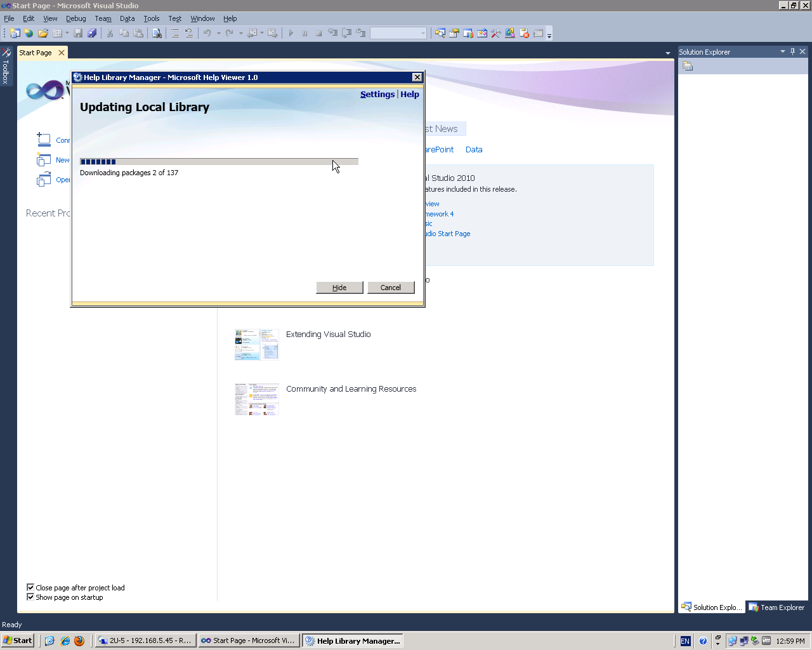Click the Copy toolbar icon

pyautogui.click(x=124, y=33)
